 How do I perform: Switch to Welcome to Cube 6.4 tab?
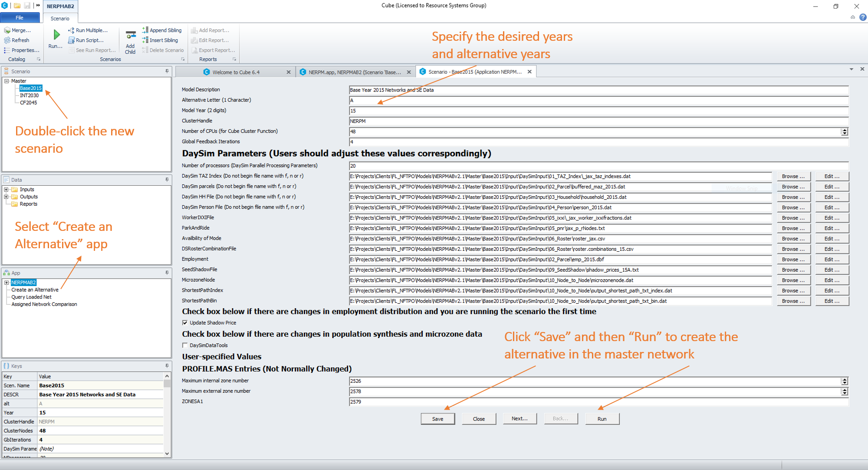236,72
